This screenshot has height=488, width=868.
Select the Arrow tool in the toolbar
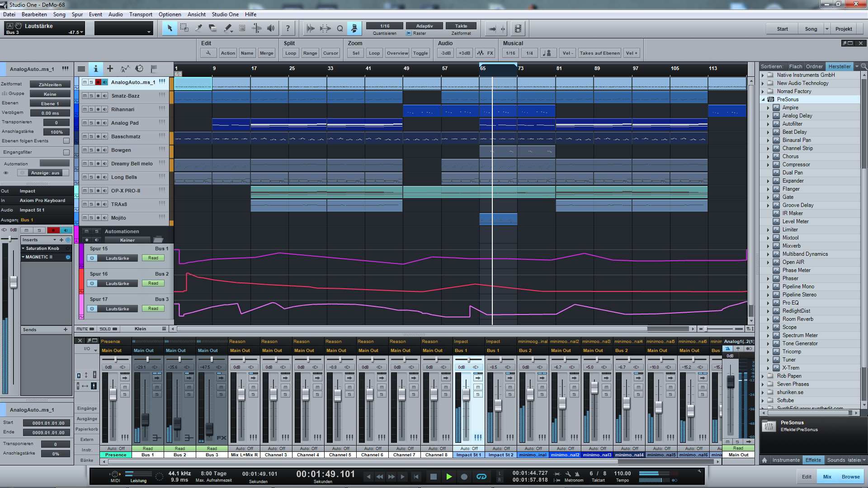click(x=170, y=28)
